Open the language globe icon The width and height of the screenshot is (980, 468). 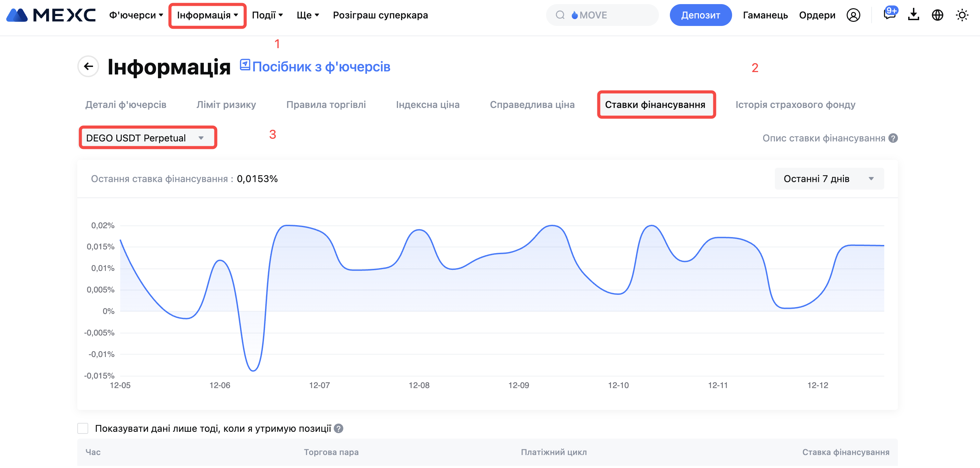937,15
